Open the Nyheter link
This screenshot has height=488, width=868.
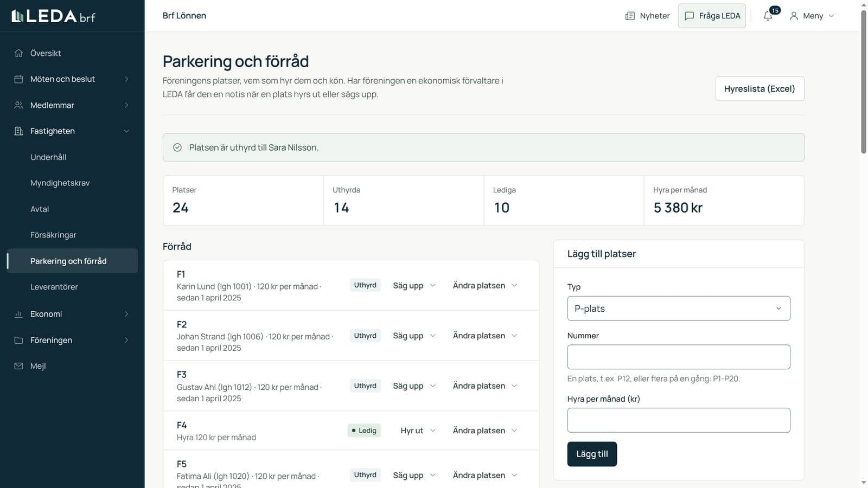(647, 16)
